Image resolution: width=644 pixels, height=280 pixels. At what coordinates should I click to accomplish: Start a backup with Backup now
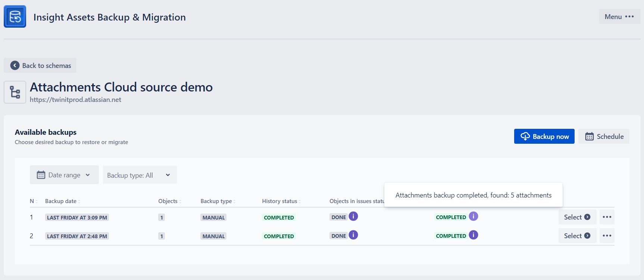(544, 136)
